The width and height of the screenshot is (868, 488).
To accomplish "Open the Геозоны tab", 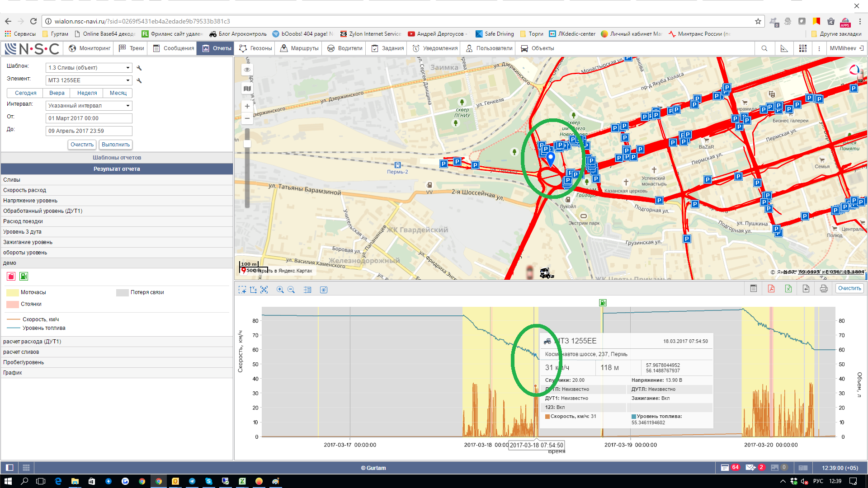I will point(256,48).
